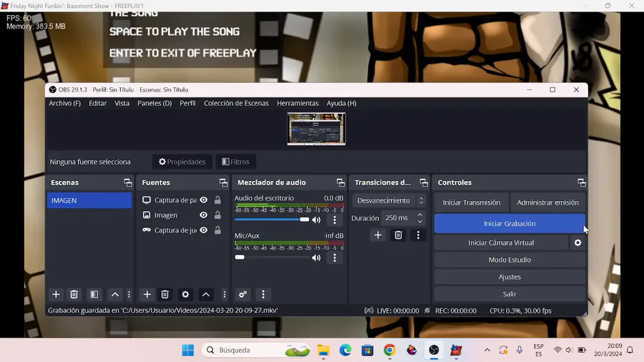Lock the Captura de pantalla source

[218, 200]
